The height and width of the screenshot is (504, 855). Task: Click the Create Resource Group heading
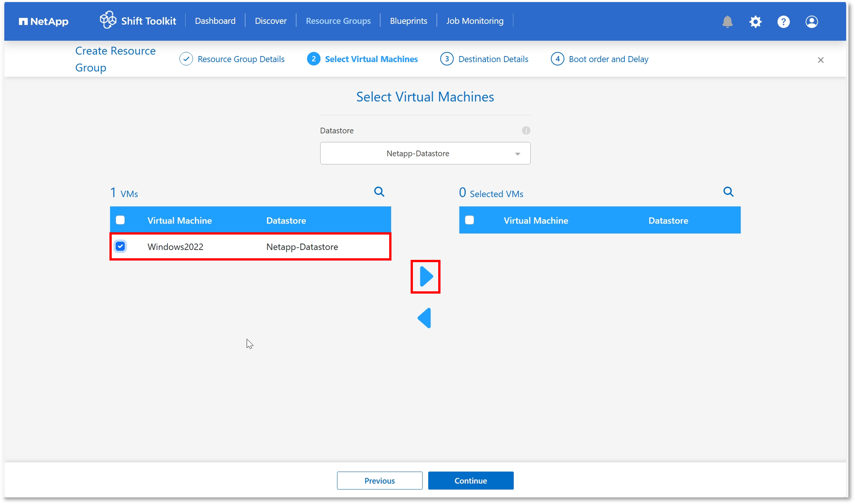(x=115, y=59)
